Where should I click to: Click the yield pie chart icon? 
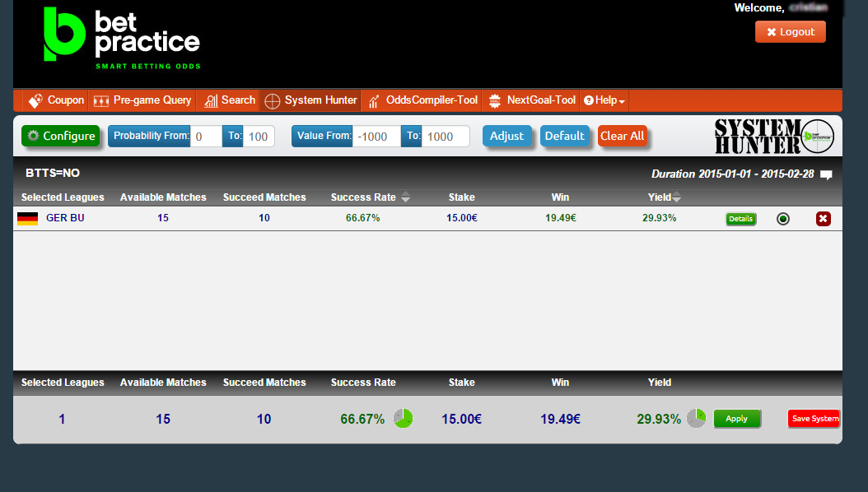[697, 419]
